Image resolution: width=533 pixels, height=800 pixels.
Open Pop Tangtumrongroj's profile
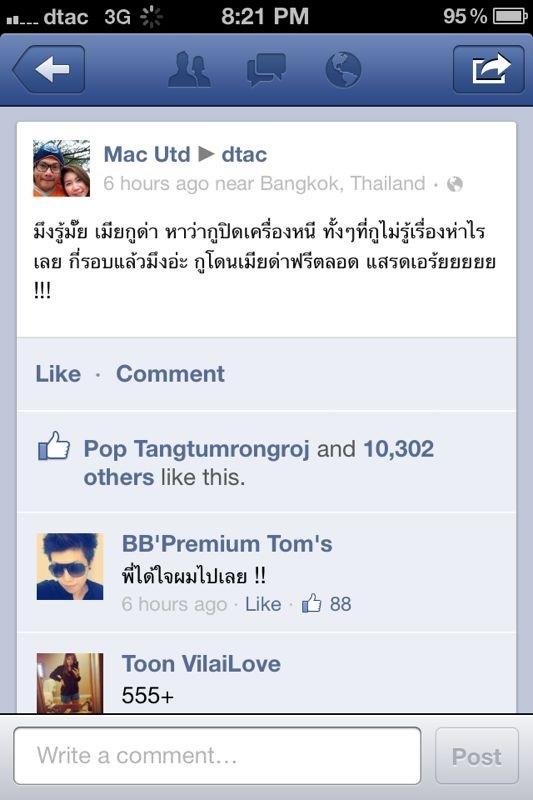(196, 449)
